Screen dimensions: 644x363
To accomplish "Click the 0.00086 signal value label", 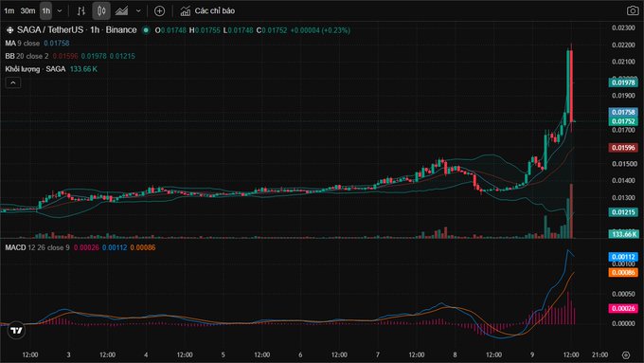I will [623, 273].
